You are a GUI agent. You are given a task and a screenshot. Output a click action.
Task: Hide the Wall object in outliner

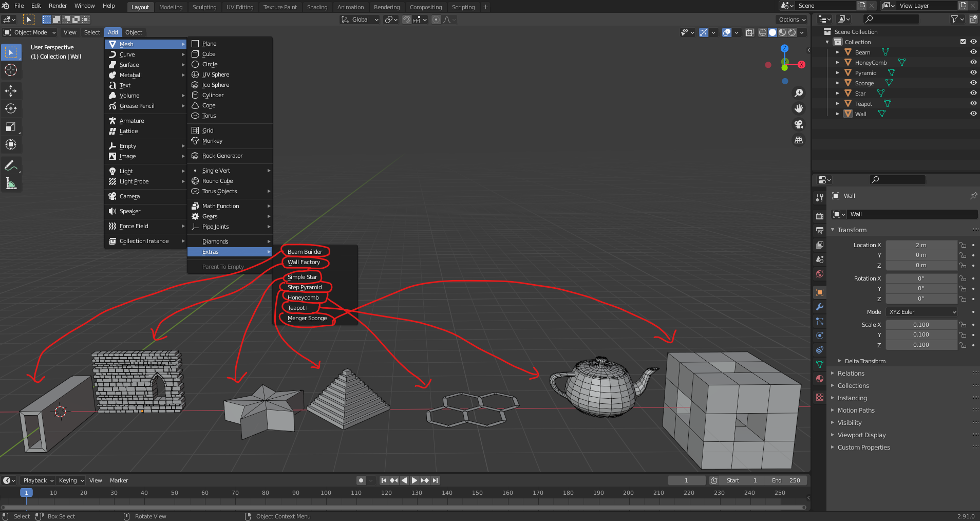pos(973,114)
